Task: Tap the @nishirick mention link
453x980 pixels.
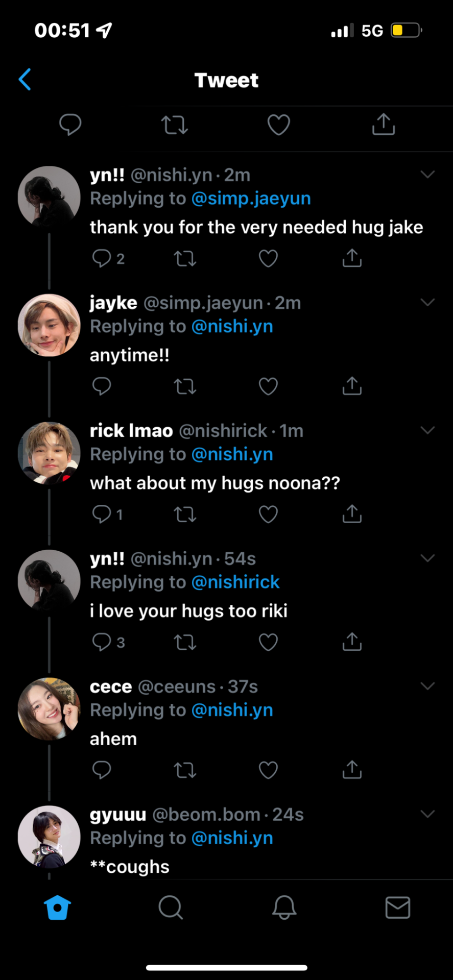Action: click(x=235, y=582)
